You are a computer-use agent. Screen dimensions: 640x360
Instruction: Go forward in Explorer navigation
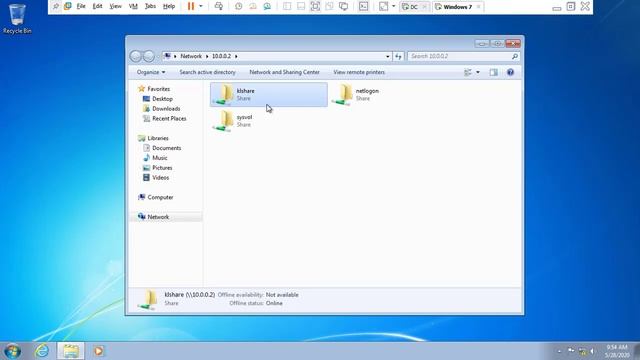pos(149,56)
